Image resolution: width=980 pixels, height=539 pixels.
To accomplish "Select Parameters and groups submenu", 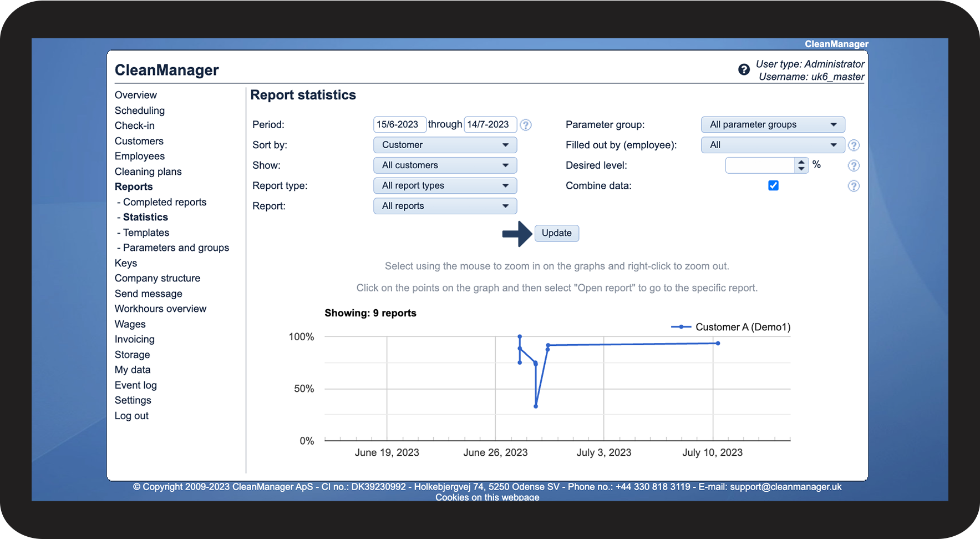I will 176,248.
